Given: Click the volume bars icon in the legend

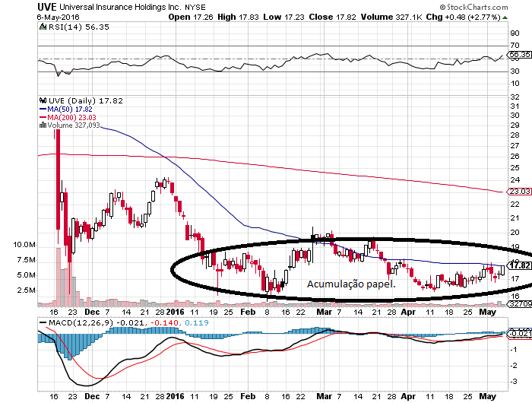Looking at the screenshot, I should tap(43, 125).
